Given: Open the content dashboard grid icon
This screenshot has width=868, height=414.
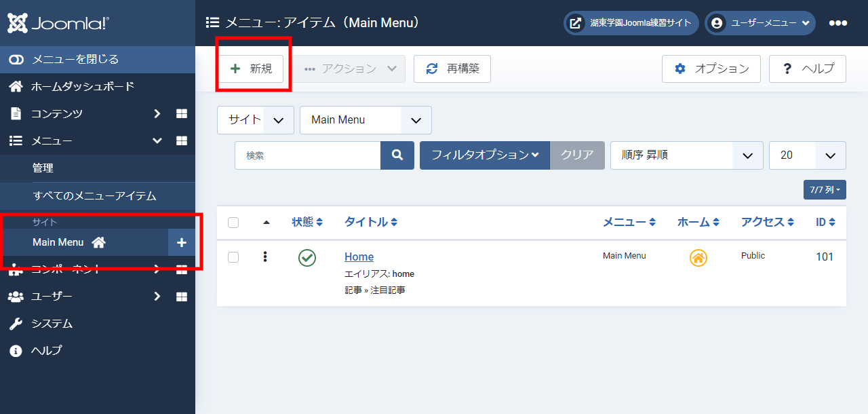Looking at the screenshot, I should 182,114.
